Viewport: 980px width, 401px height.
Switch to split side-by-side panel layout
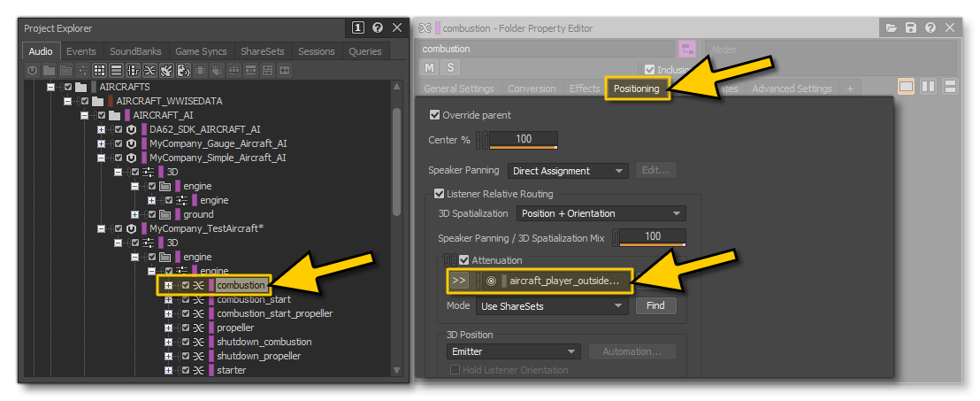(928, 87)
